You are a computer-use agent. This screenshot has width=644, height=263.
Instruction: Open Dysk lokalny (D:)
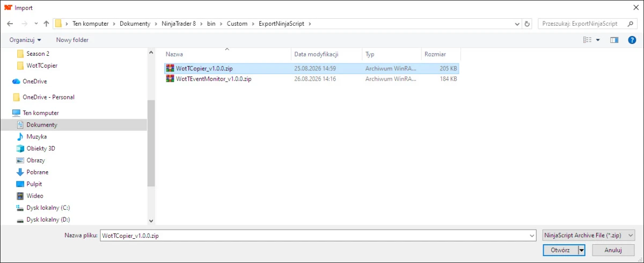[48, 219]
